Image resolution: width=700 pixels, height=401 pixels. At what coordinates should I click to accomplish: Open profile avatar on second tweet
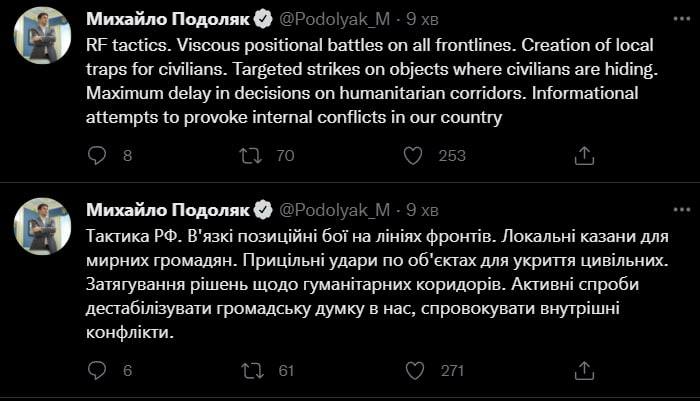(42, 226)
